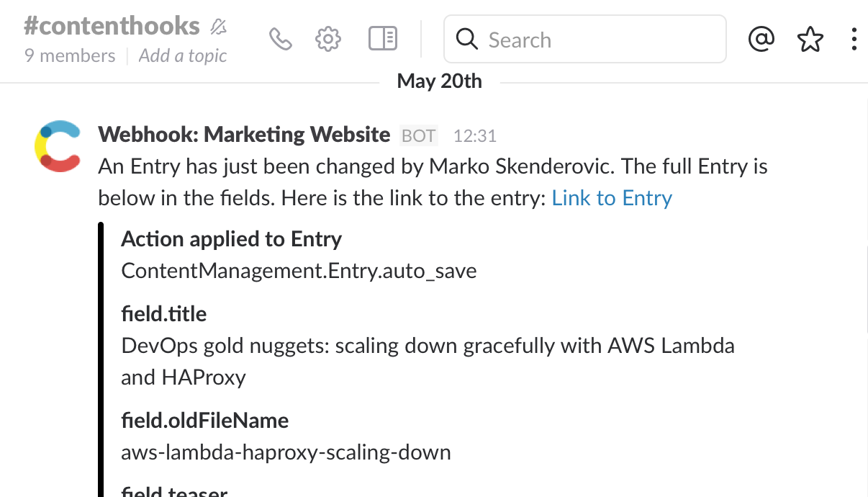Click the Contentful webhook bot avatar
Screen dimensions: 868x497
tap(58, 146)
